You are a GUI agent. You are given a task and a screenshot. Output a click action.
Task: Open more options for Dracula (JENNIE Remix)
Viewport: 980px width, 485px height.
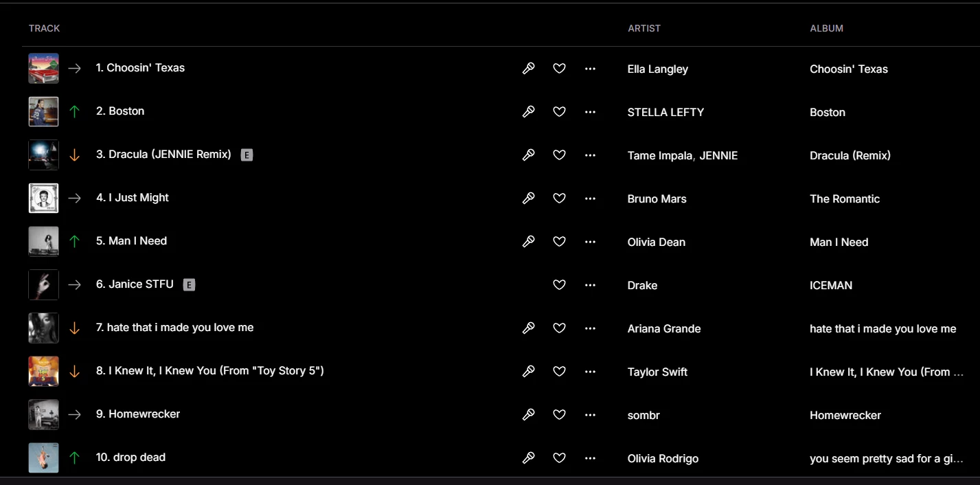(x=590, y=155)
